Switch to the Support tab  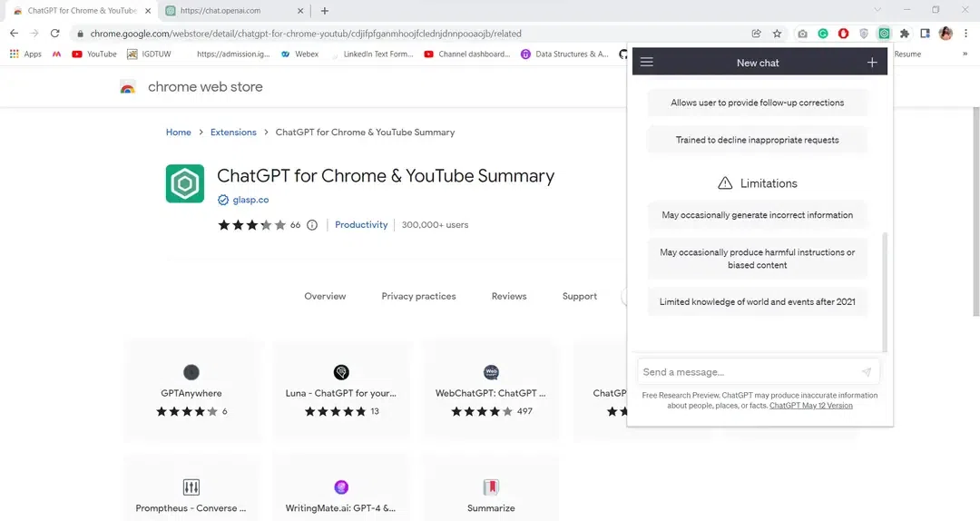click(x=579, y=297)
